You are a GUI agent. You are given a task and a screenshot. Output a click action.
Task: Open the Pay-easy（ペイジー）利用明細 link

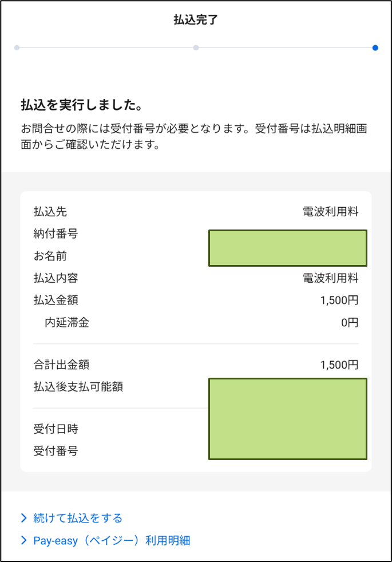tap(112, 540)
